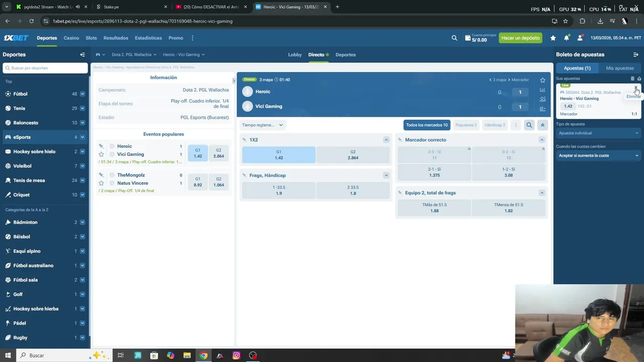Share the bet slip via upload icon
The height and width of the screenshot is (362, 644).
coord(639,78)
